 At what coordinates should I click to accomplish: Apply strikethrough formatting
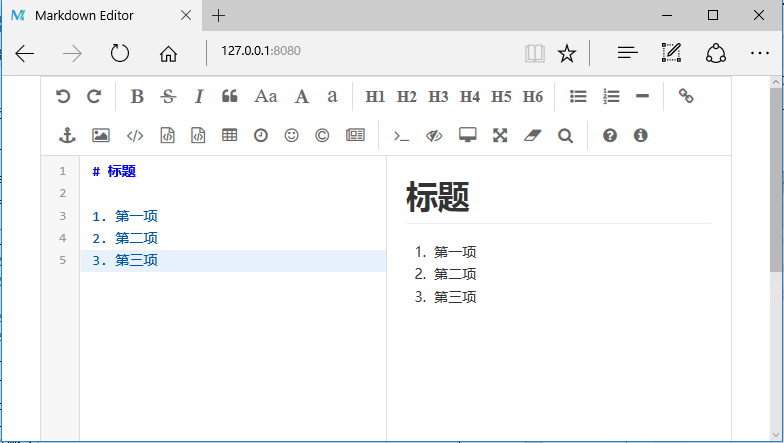[168, 96]
